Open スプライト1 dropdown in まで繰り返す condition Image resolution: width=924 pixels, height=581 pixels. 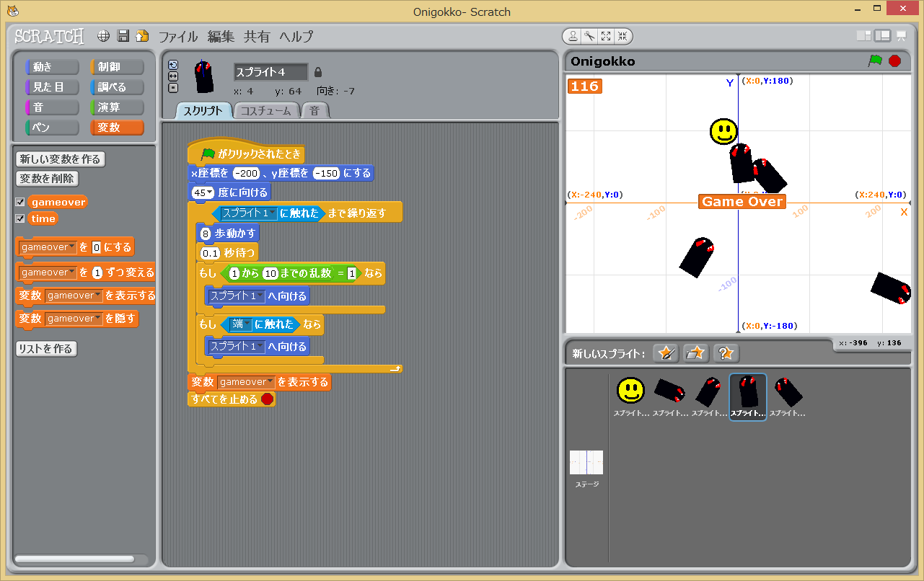pyautogui.click(x=249, y=213)
